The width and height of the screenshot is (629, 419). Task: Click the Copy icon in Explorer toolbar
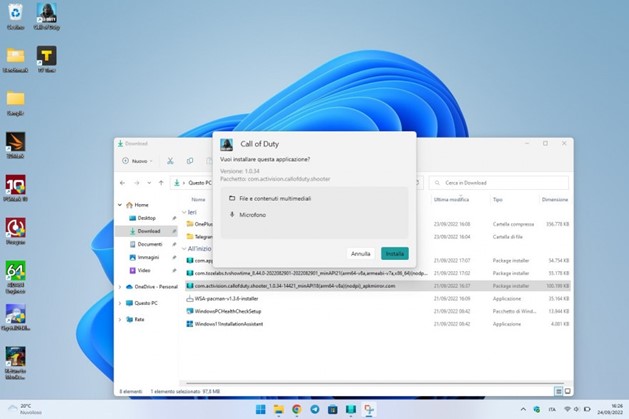190,161
